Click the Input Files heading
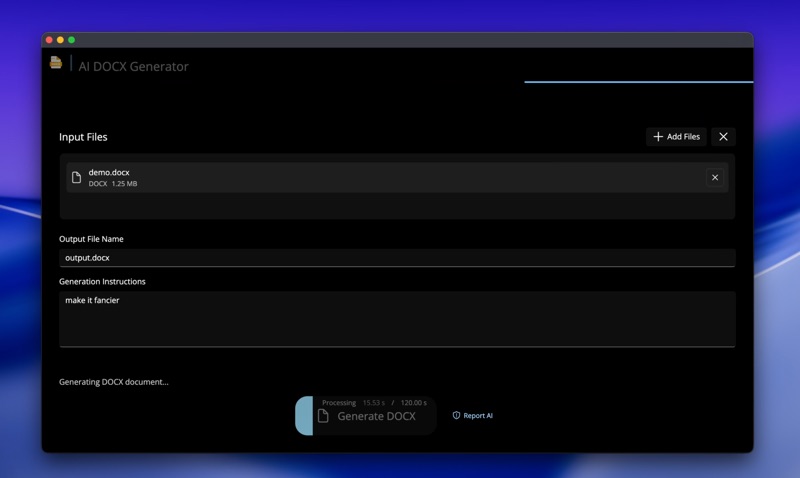The image size is (800, 478). [x=83, y=137]
